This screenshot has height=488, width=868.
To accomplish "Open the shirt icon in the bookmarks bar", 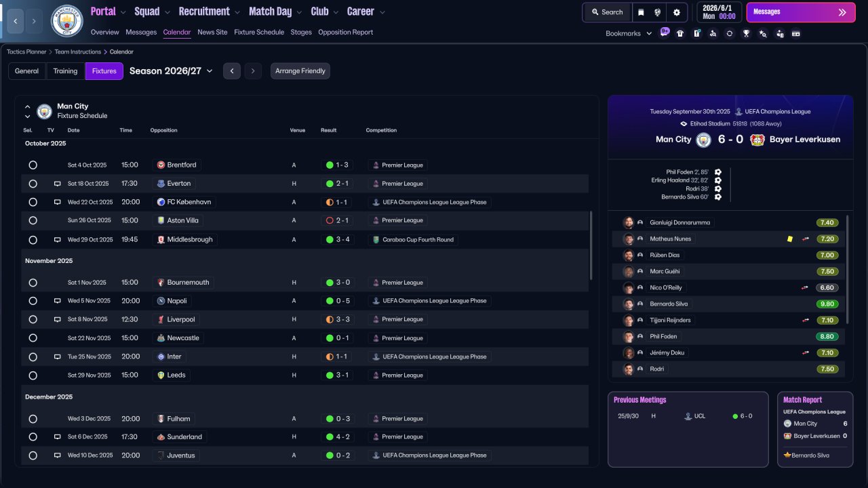I will click(680, 33).
